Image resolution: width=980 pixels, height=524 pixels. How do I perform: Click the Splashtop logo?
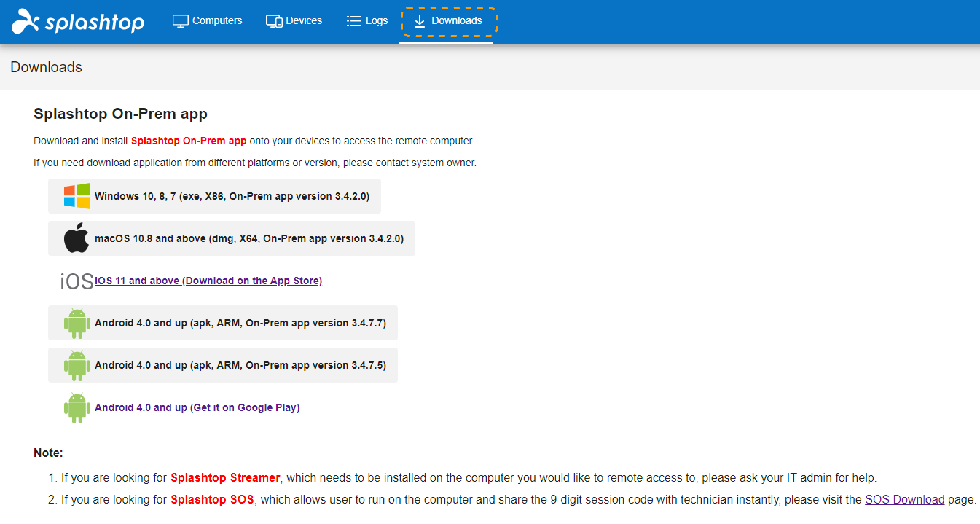coord(78,22)
